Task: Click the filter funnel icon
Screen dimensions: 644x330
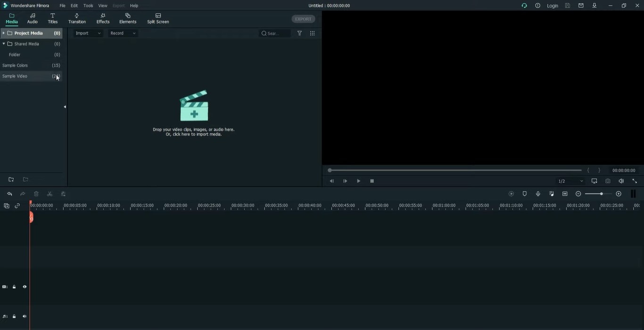Action: click(x=299, y=33)
